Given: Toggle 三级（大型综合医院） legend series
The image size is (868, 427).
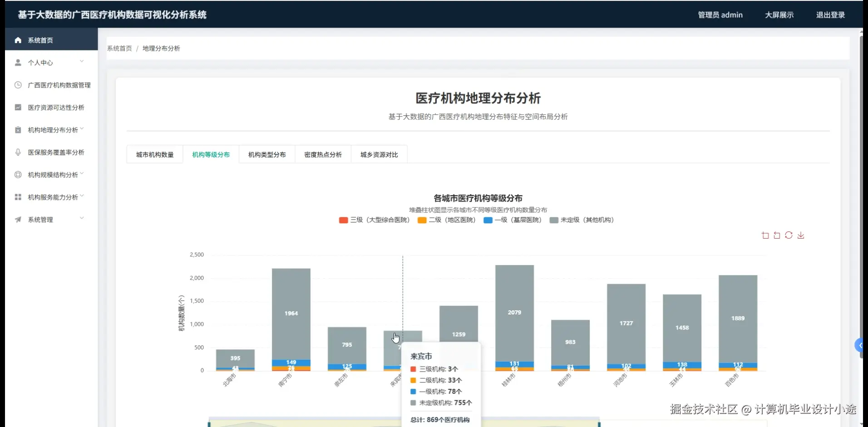Looking at the screenshot, I should point(374,220).
